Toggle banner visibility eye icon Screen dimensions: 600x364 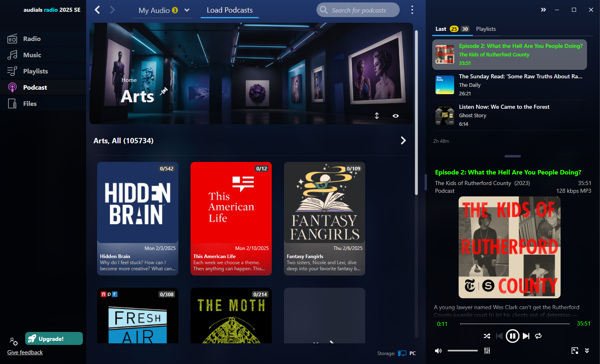(396, 116)
